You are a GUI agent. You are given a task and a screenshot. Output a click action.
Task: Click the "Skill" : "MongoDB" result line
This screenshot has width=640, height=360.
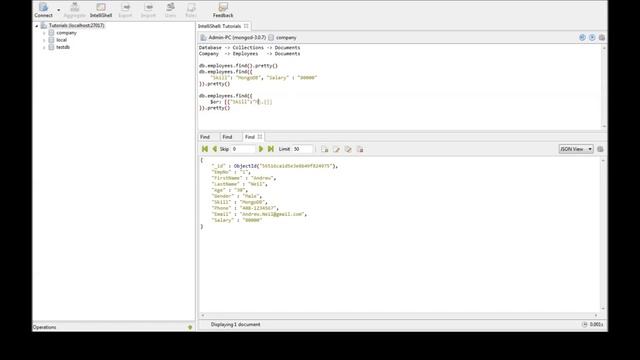coord(239,202)
